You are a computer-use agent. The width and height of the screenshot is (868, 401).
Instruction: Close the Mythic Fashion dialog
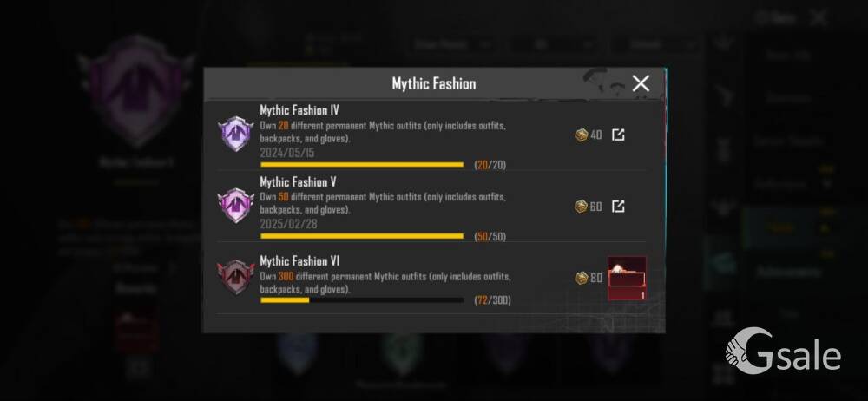(641, 83)
